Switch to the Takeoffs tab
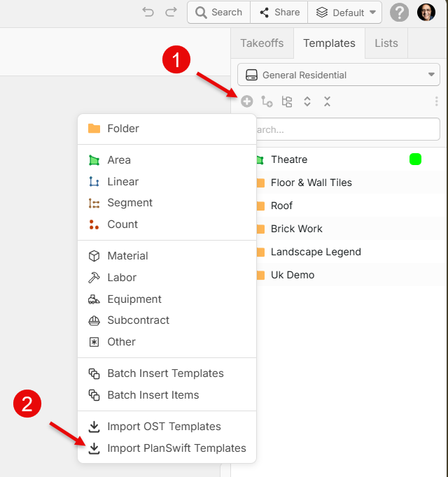Image resolution: width=448 pixels, height=477 pixels. 262,43
